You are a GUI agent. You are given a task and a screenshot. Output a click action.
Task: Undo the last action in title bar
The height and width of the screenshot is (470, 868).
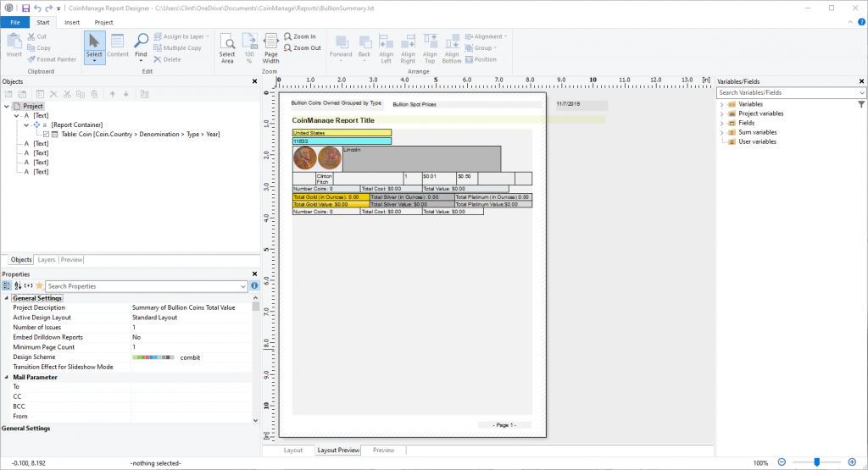click(x=37, y=8)
